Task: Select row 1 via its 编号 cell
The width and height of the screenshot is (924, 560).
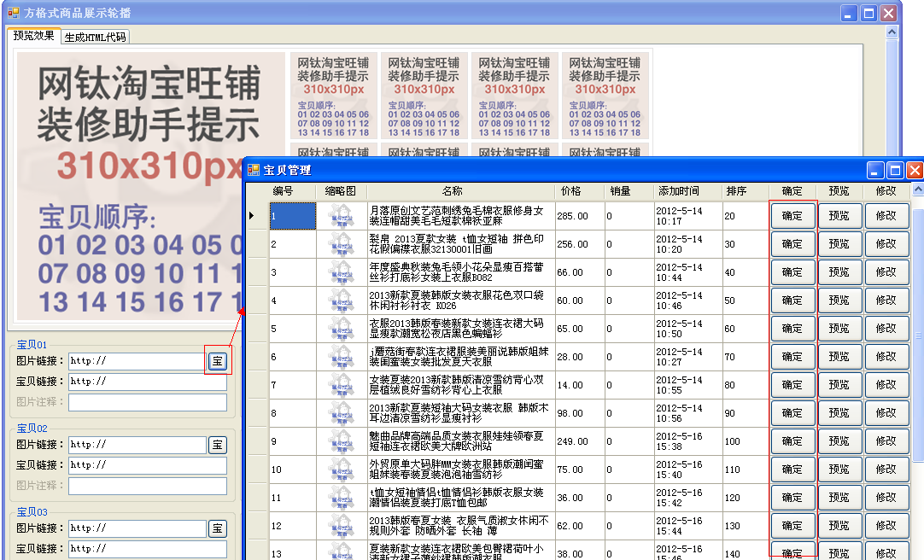Action: tap(295, 215)
